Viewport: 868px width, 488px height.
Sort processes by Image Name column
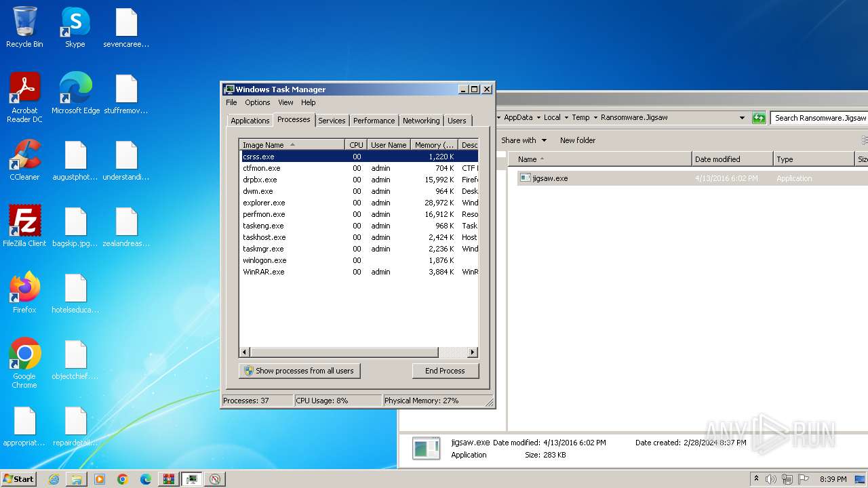pos(292,145)
